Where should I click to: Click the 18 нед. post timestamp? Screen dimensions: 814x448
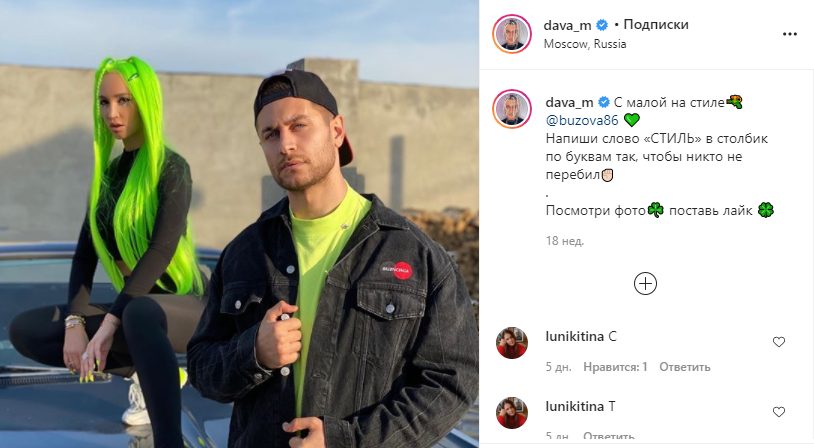(565, 241)
